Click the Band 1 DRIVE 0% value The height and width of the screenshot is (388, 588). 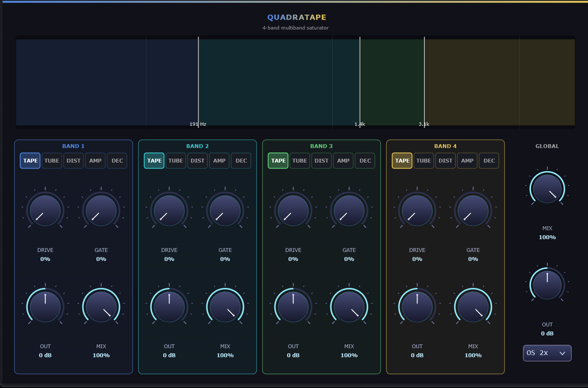click(45, 259)
